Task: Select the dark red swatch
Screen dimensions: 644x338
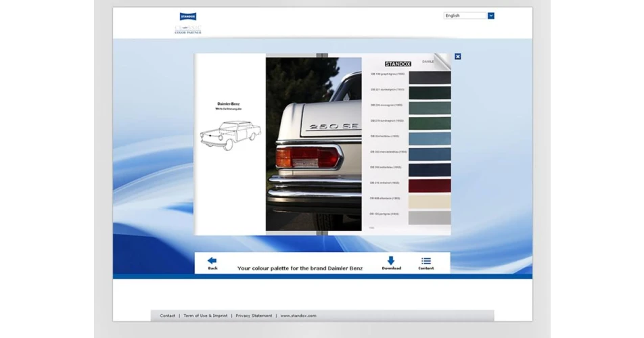Action: 430,185
